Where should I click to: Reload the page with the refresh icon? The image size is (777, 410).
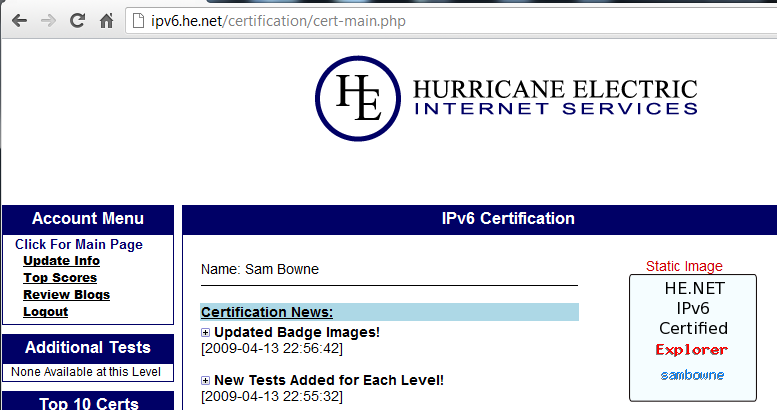tap(77, 20)
